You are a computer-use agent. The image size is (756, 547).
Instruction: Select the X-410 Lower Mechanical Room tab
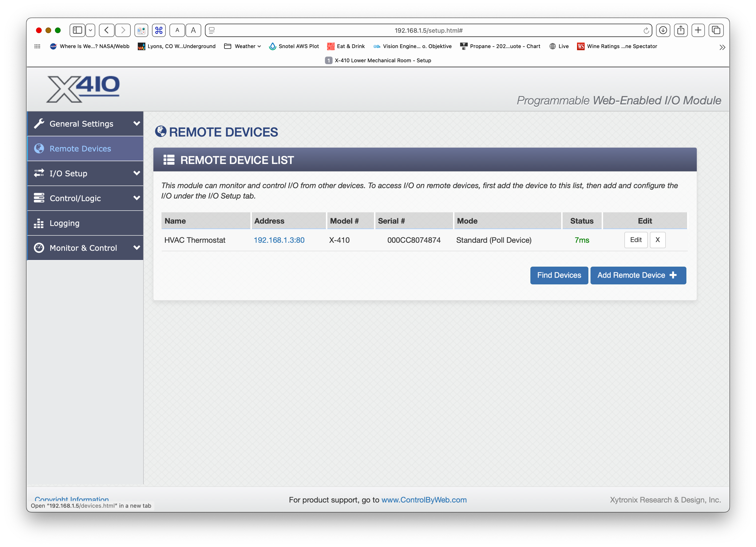pyautogui.click(x=378, y=60)
